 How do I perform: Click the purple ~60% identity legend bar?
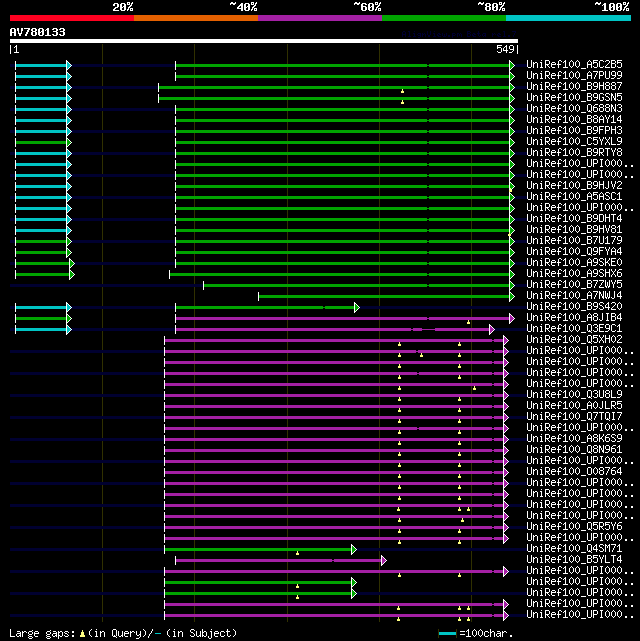[x=319, y=18]
